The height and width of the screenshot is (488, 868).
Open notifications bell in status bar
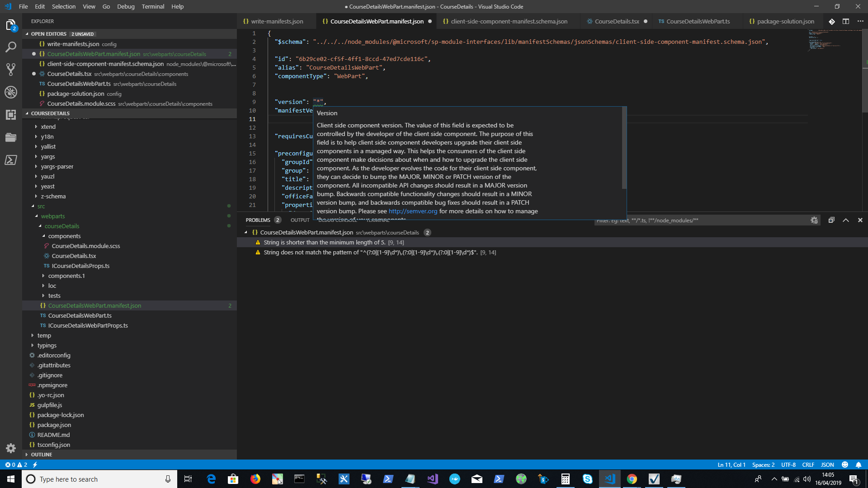click(859, 465)
